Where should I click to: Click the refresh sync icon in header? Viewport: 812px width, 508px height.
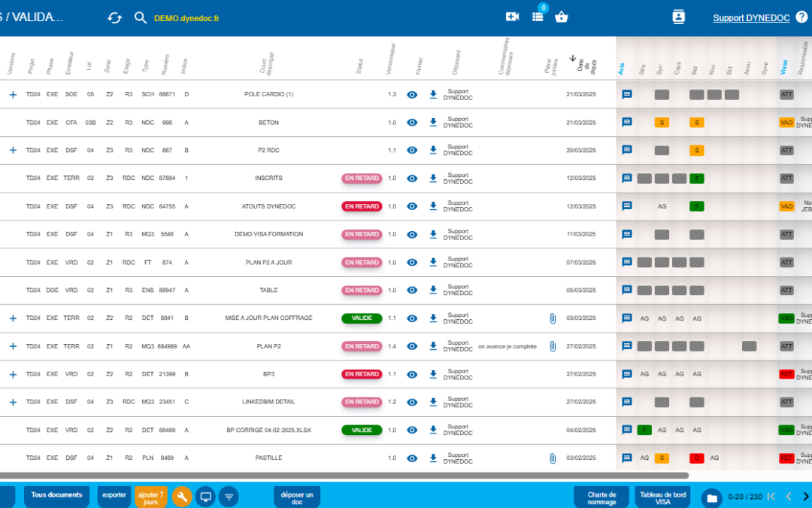click(x=114, y=17)
